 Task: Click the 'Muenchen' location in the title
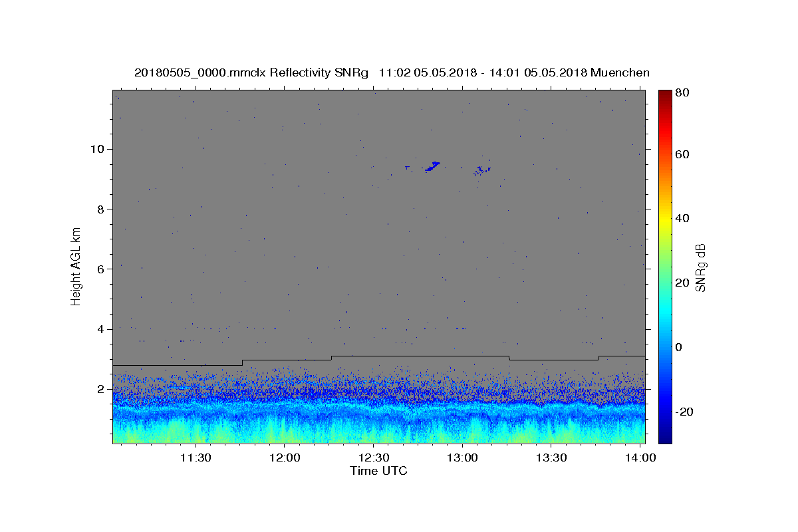pyautogui.click(x=619, y=72)
